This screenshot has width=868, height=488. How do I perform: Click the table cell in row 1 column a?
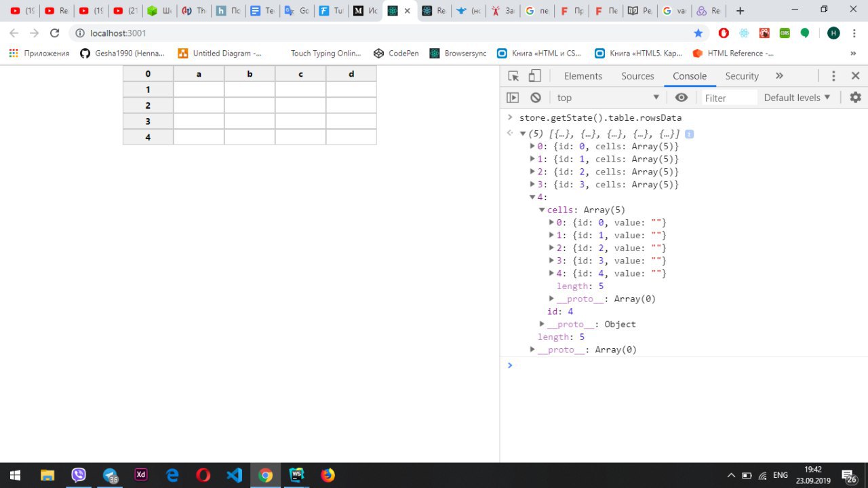tap(199, 90)
